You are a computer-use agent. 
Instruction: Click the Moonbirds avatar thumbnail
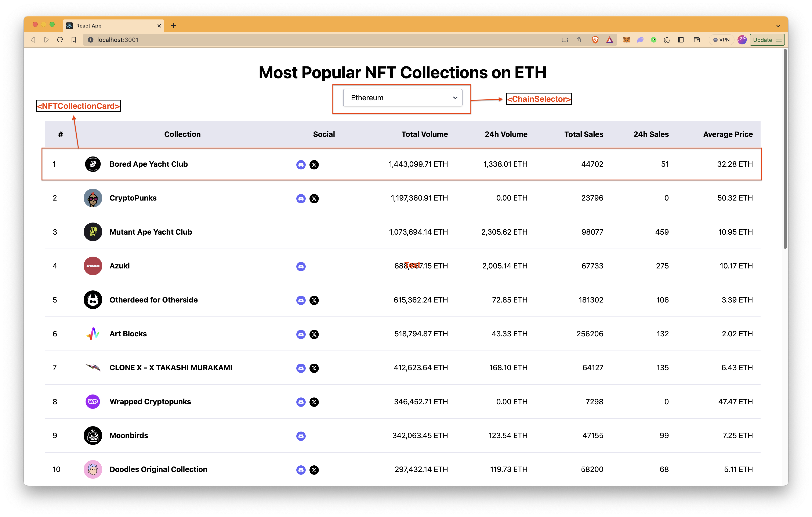(93, 435)
